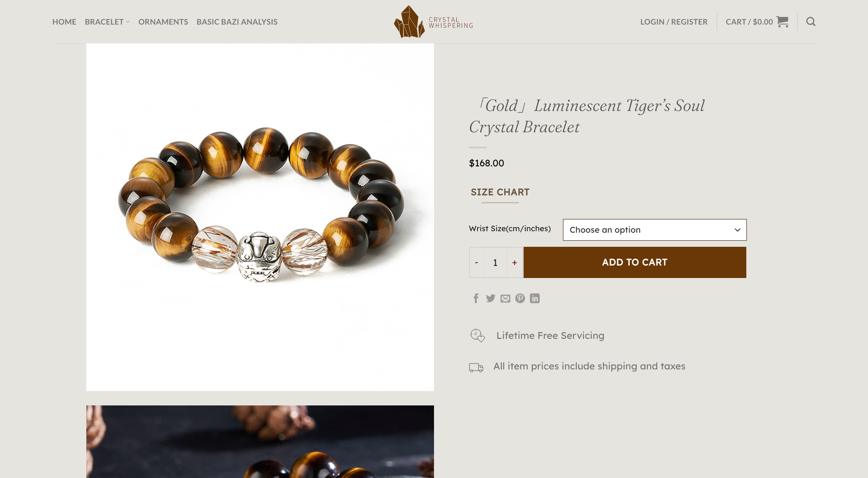Share product on Facebook
This screenshot has height=478, width=868.
click(x=476, y=298)
